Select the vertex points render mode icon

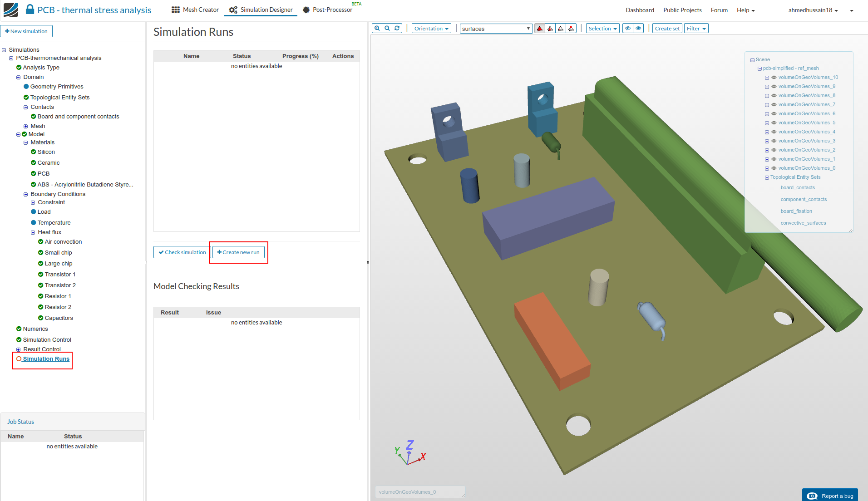(x=571, y=29)
